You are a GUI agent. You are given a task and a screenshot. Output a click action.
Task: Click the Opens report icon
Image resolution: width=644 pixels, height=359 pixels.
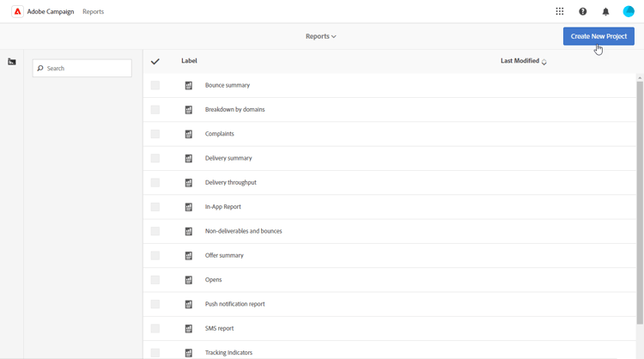(189, 280)
